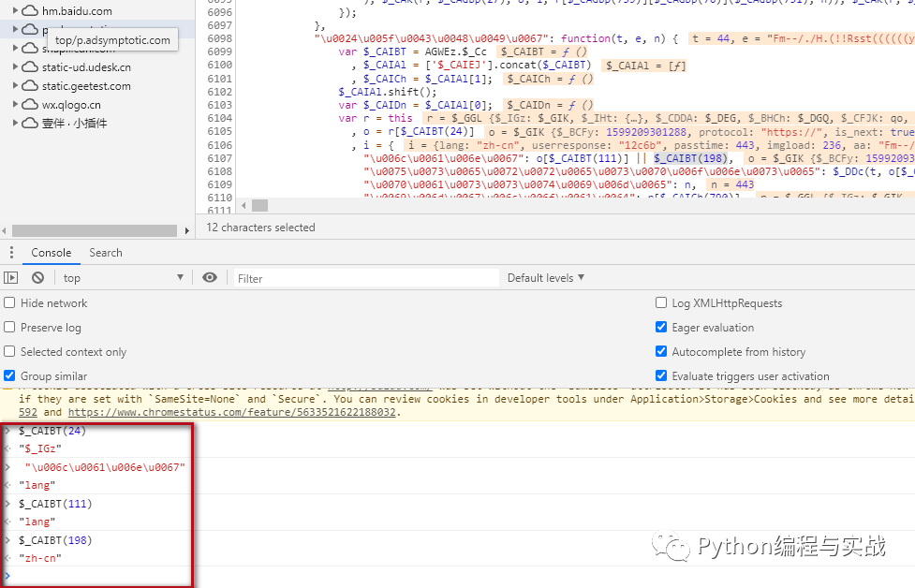Click left arrow of file tree scrollbar
The image size is (915, 588).
pos(4,230)
